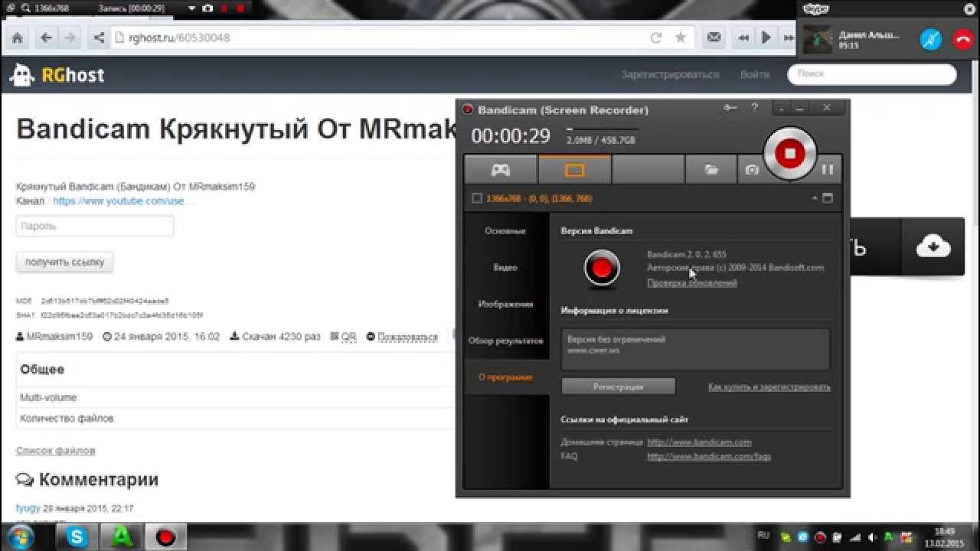Select screen rectangle recording mode

(574, 170)
